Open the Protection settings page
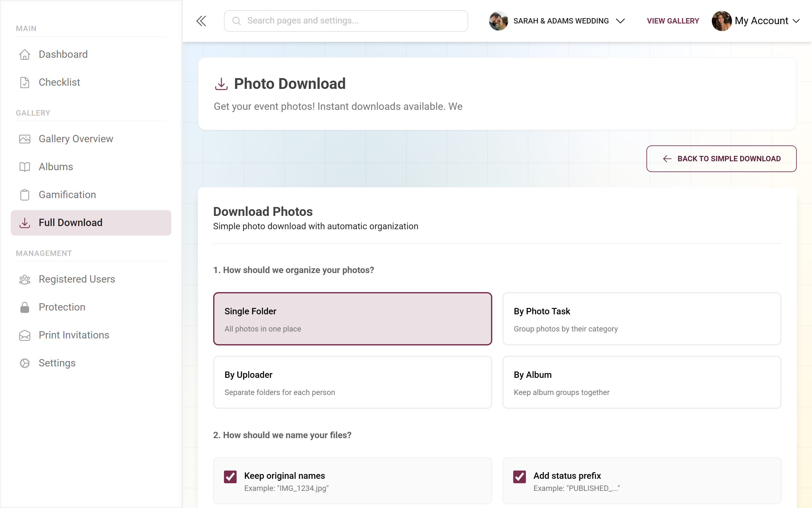The height and width of the screenshot is (508, 812). (x=91, y=307)
